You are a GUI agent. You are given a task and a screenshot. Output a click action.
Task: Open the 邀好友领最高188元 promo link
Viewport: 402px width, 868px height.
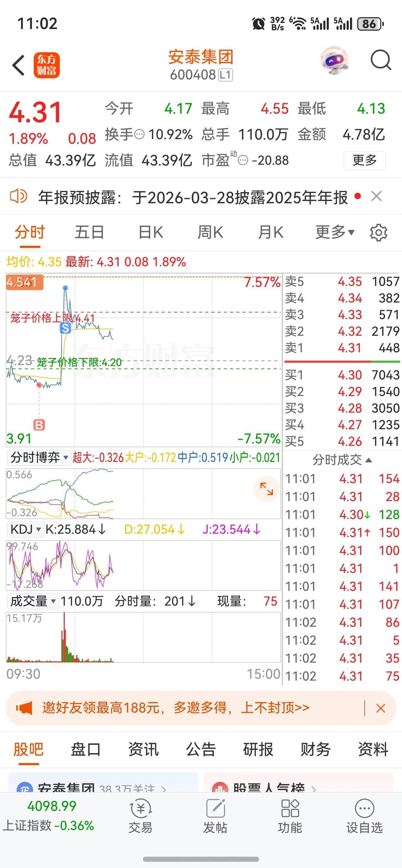point(175,708)
